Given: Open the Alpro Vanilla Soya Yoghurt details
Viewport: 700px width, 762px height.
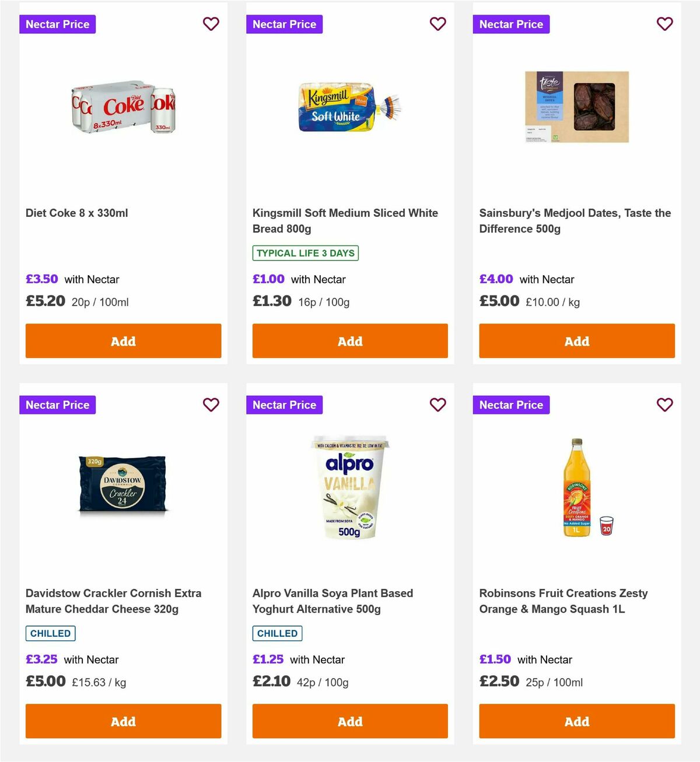Looking at the screenshot, I should click(332, 601).
